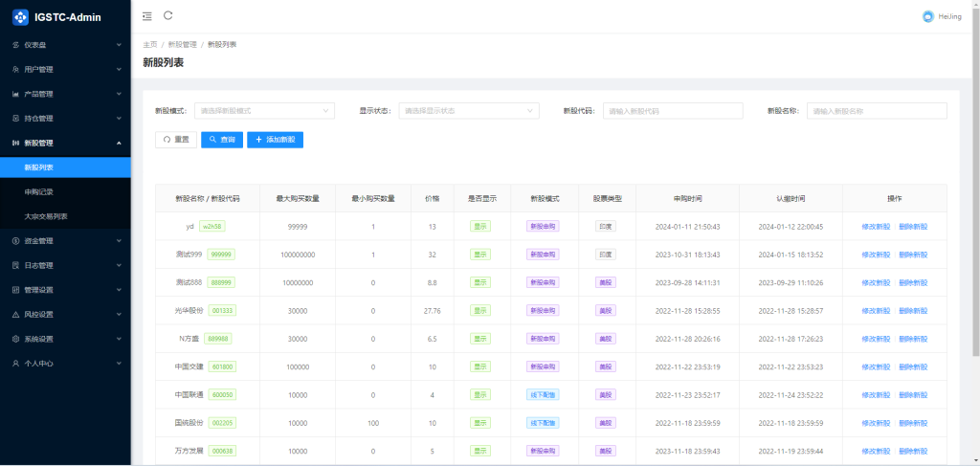Select 大宗交易列表 submenu item
This screenshot has height=466, width=980.
(45, 216)
